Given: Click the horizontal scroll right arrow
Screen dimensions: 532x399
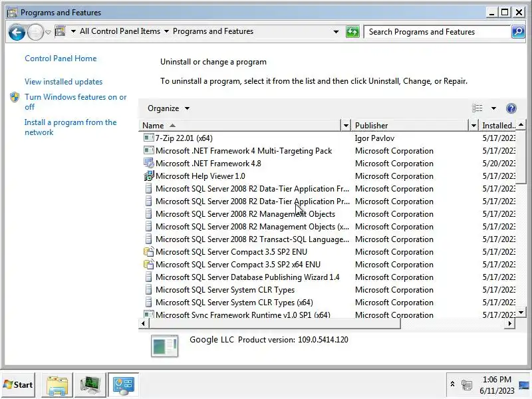Looking at the screenshot, I should coord(509,324).
